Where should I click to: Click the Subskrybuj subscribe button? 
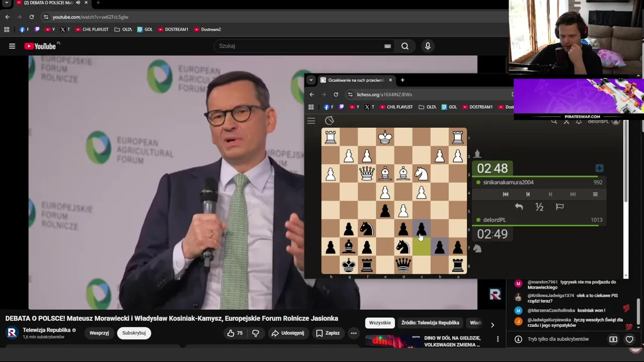(x=134, y=333)
